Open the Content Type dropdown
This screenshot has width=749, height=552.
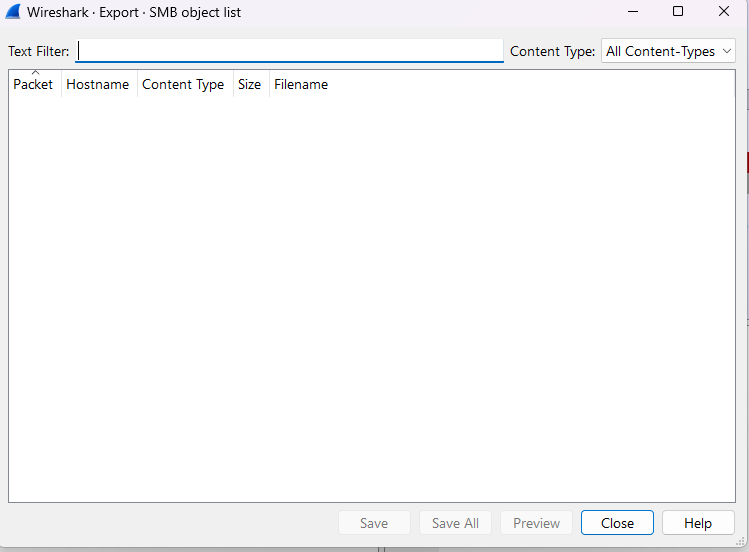[x=668, y=51]
